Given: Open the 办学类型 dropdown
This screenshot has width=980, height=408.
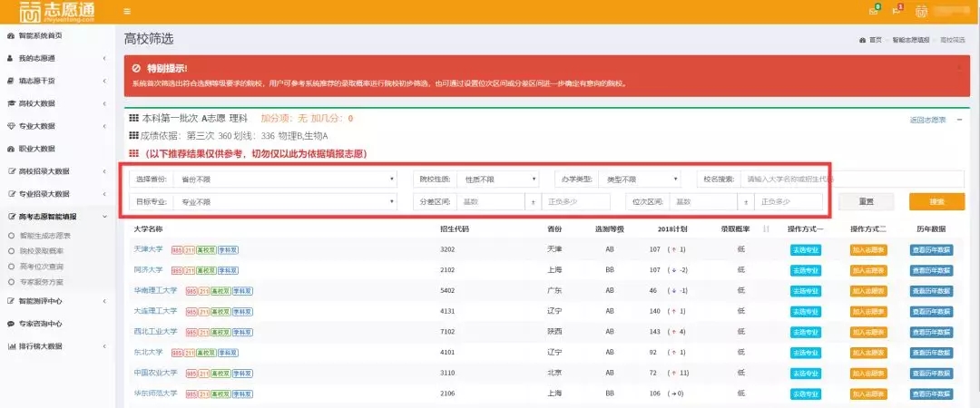Looking at the screenshot, I should (x=641, y=180).
